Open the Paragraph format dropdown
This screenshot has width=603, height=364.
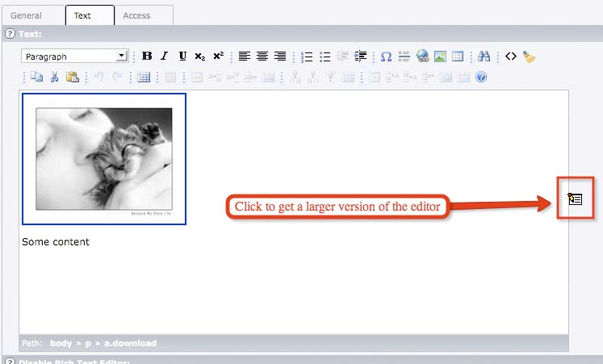pyautogui.click(x=75, y=56)
